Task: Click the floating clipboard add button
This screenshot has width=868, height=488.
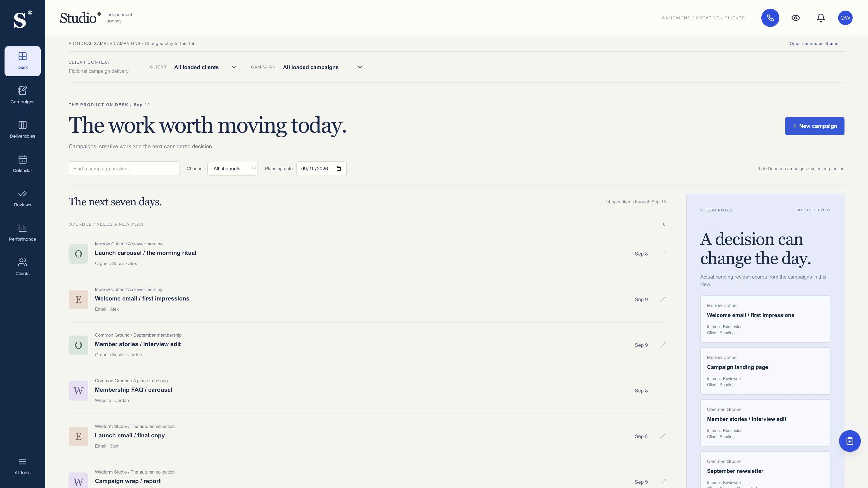Action: coord(850,441)
